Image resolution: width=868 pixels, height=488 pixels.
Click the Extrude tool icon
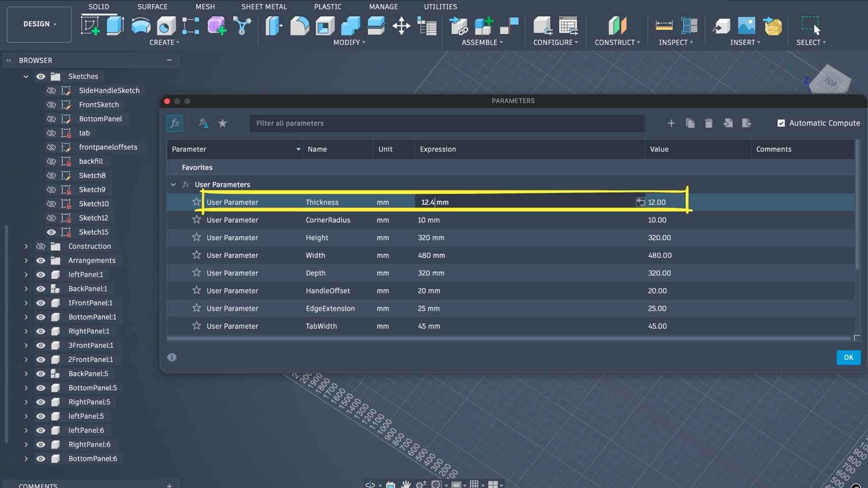pos(115,26)
